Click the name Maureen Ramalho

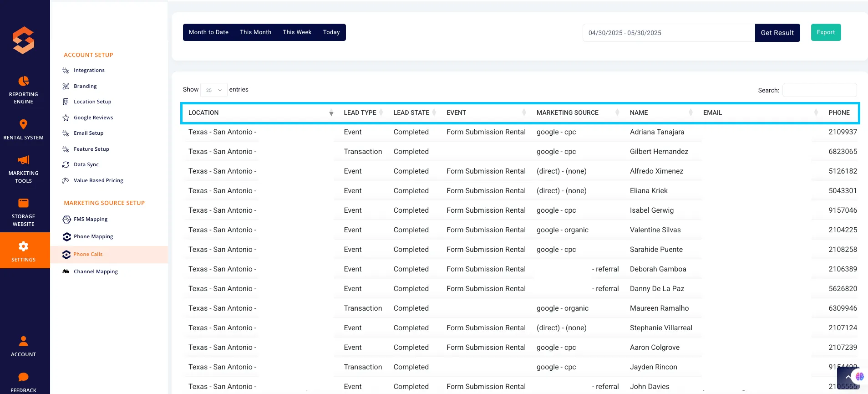coord(659,308)
